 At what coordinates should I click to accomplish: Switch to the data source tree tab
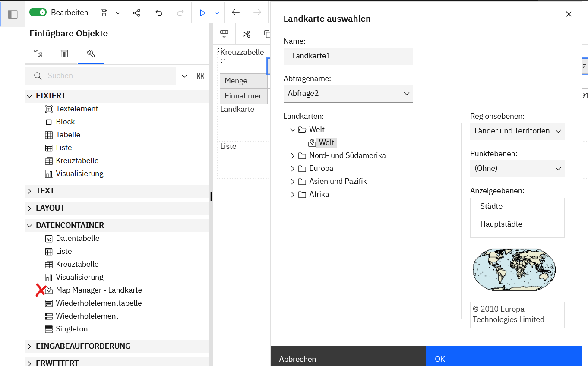(38, 54)
